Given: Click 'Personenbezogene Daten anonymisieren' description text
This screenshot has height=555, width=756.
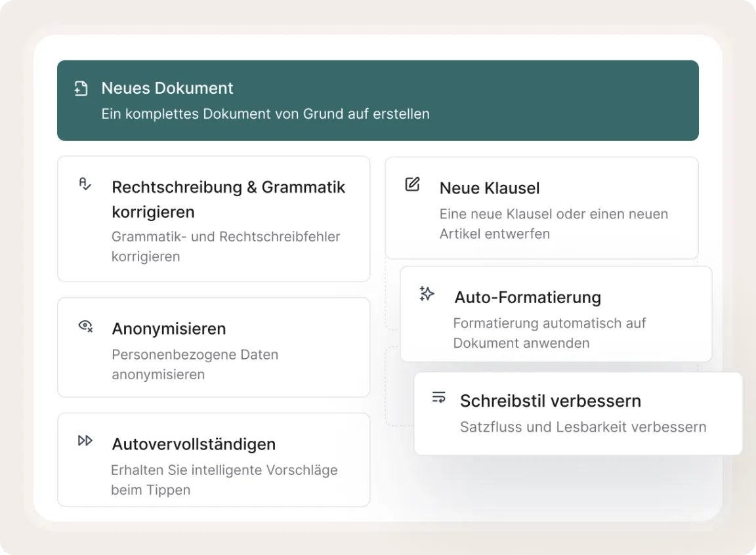Looking at the screenshot, I should [195, 365].
